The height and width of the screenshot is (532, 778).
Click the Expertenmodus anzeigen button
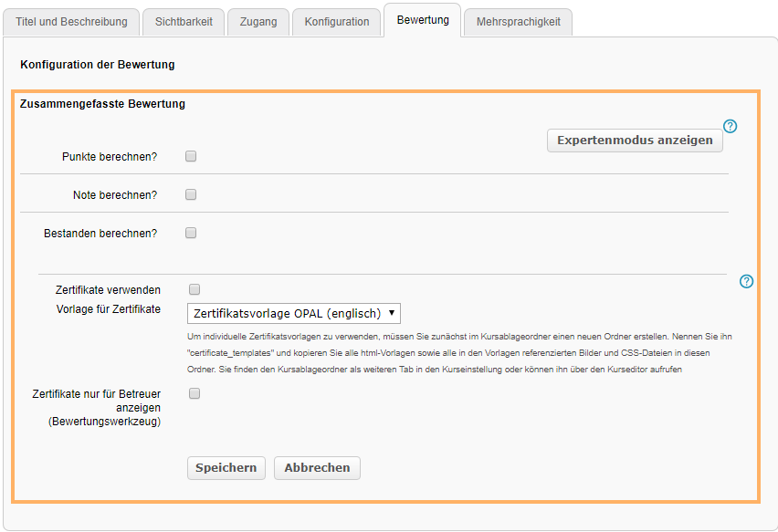[x=634, y=140]
